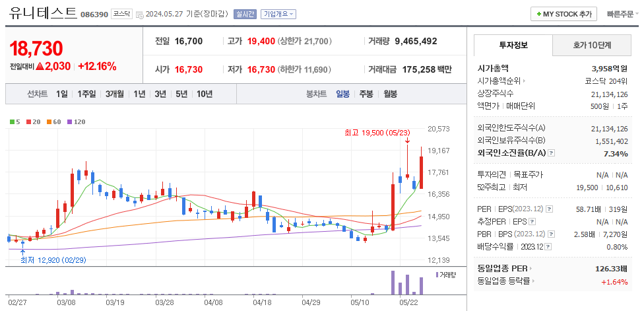Click the purple 120-day moving average legend marker
Viewport: 644px width, 311px height.
click(x=69, y=121)
